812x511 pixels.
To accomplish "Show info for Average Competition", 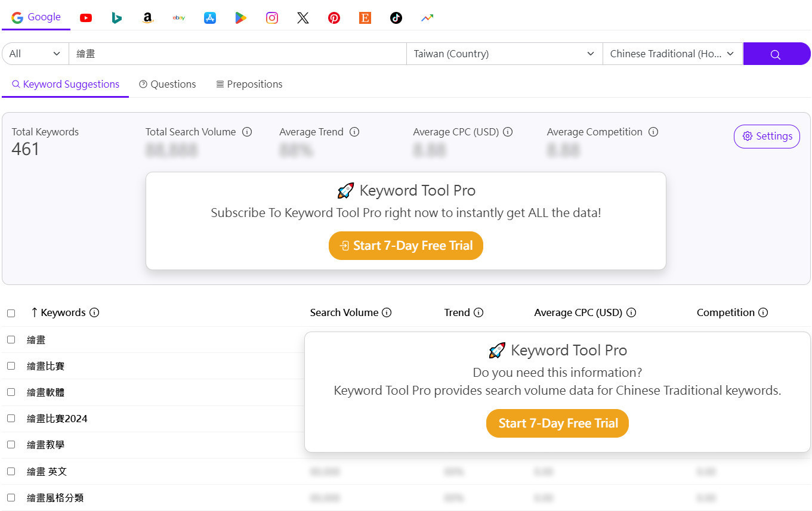I will click(653, 132).
